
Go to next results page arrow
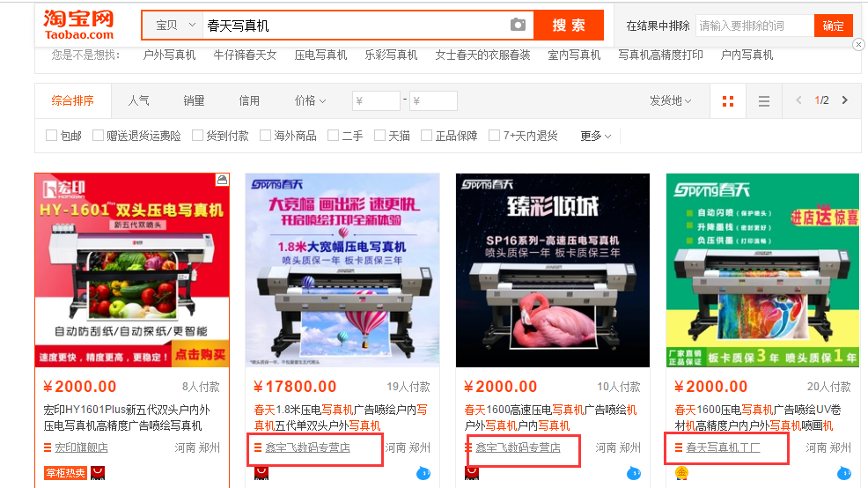[844, 100]
